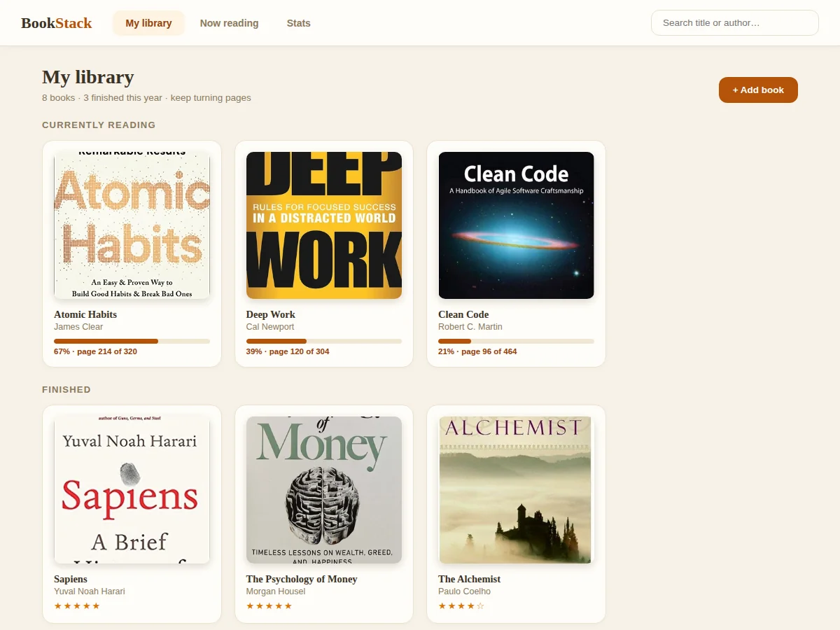This screenshot has width=840, height=630.
Task: Open the My library tab
Action: pyautogui.click(x=148, y=23)
